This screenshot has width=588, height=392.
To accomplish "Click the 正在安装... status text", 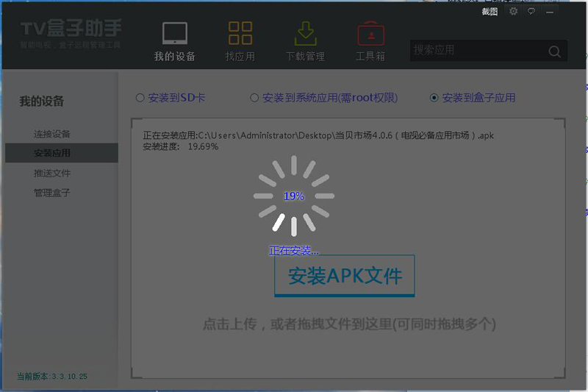I will coord(293,251).
